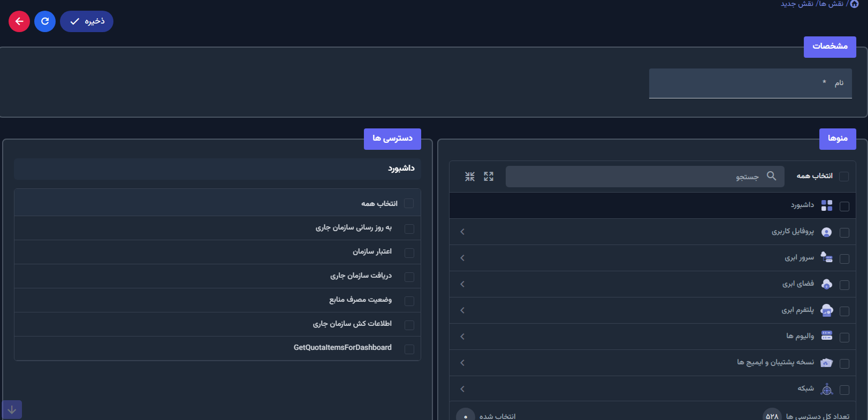Check the پروفایل کاربری checkbox

tap(844, 233)
